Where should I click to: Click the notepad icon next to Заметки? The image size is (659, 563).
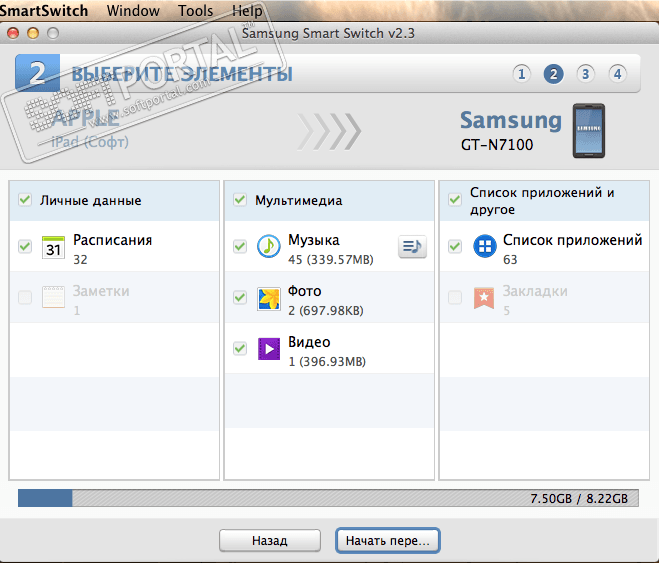coord(53,297)
